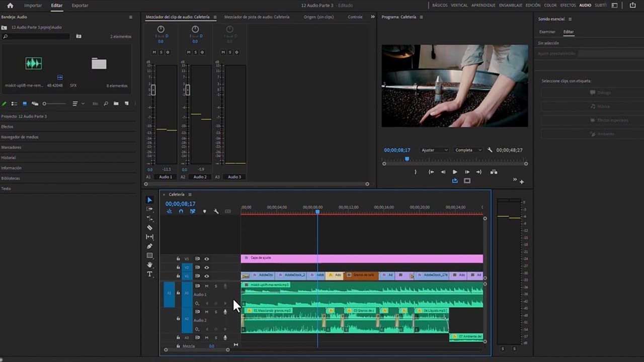Open the Mezclador de pista de audio tab
This screenshot has width=644, height=362.
(x=257, y=17)
